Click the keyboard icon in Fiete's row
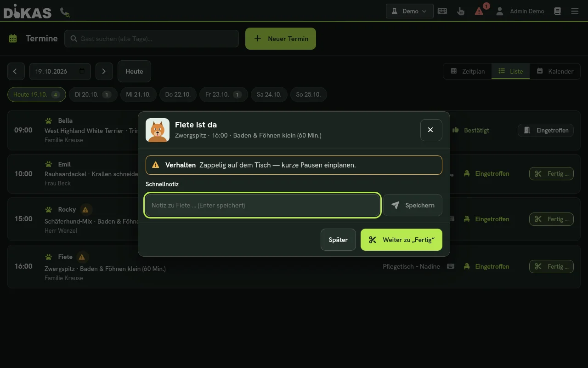588x368 pixels. (451, 266)
